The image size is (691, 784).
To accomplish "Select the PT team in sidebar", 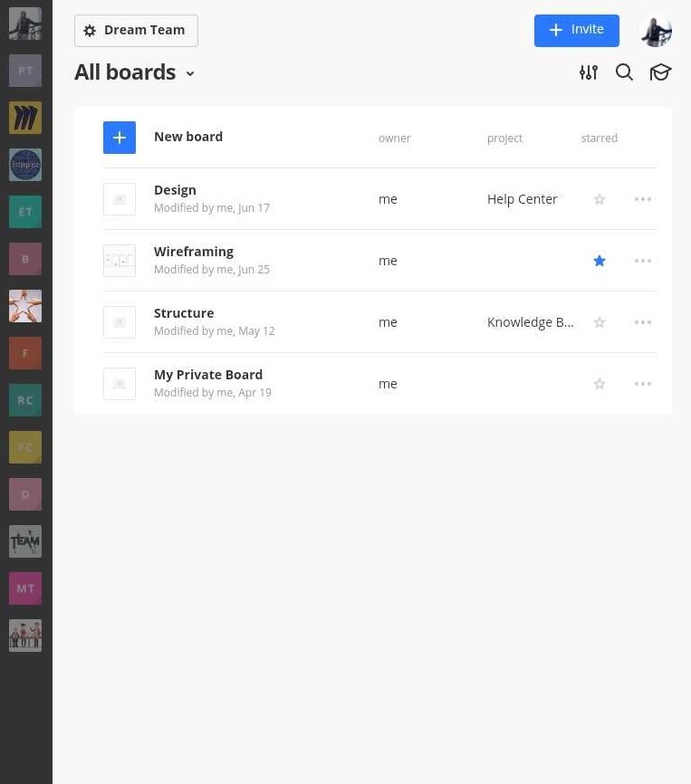I will (x=25, y=71).
